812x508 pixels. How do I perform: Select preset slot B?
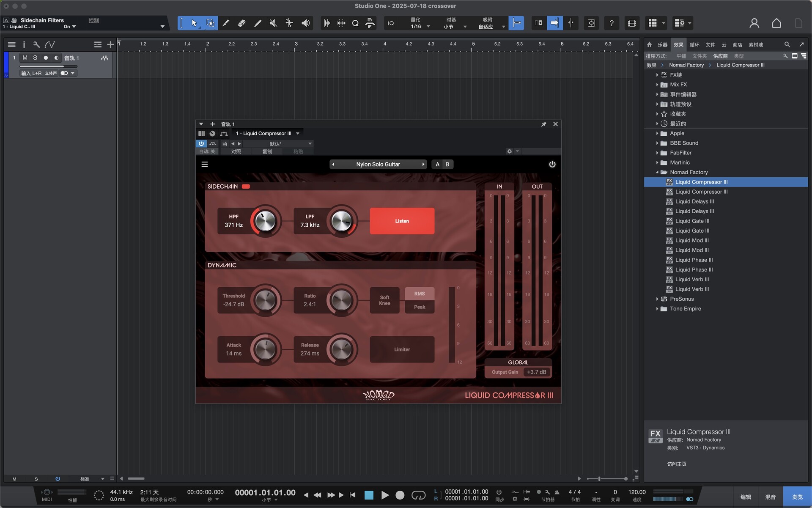(x=447, y=165)
